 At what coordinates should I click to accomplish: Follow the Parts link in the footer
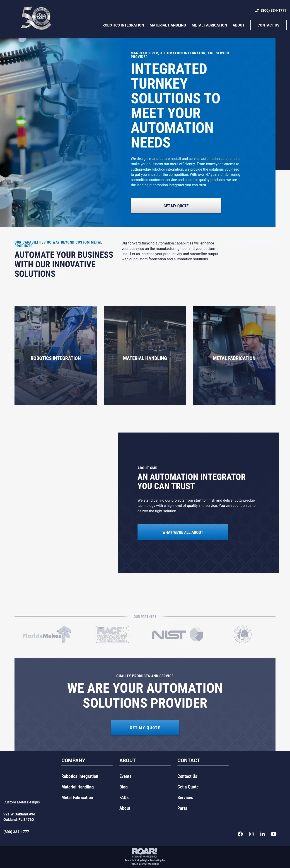click(182, 808)
